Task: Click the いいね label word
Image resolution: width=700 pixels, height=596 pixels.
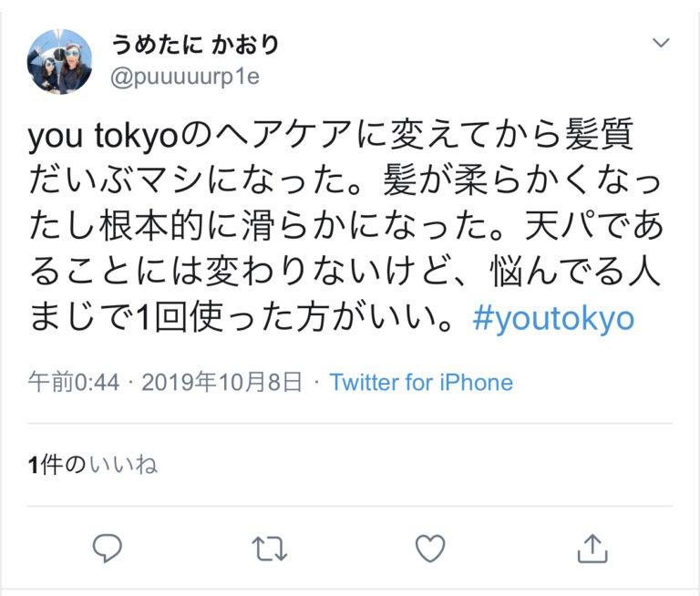Action: [124, 465]
